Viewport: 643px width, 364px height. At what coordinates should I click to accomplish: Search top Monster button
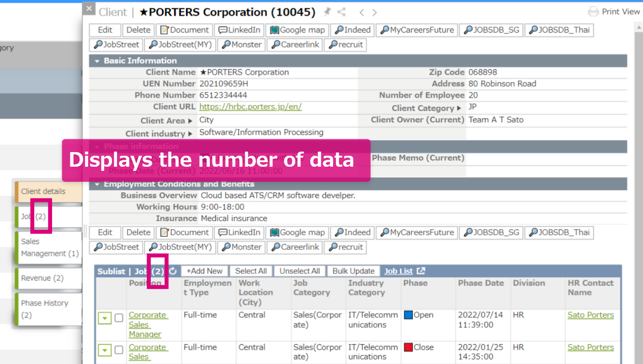(242, 45)
